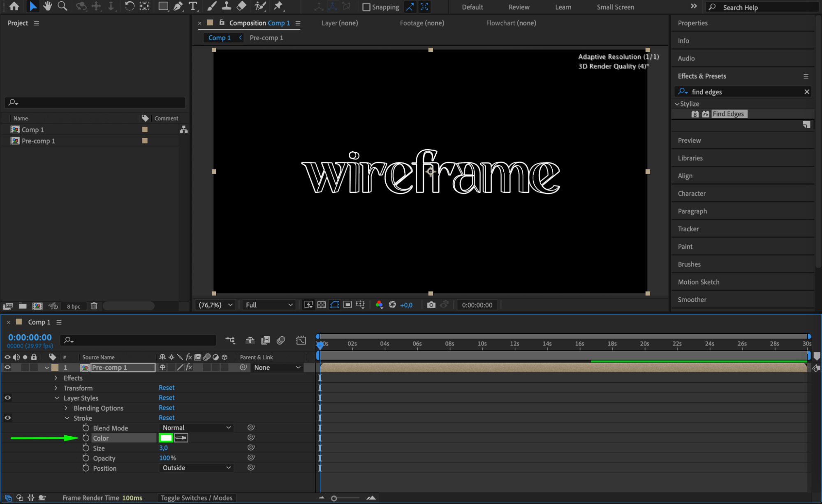Click the Home icon
The image size is (822, 504).
(x=14, y=6)
